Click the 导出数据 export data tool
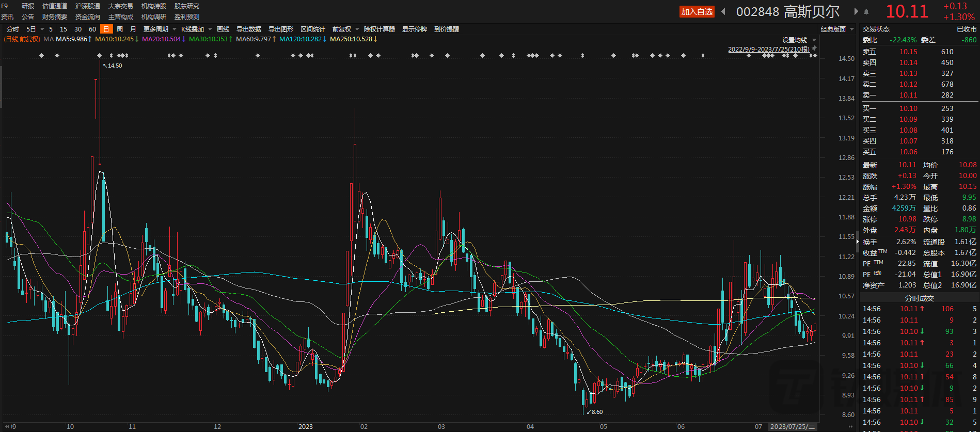The height and width of the screenshot is (432, 980). (x=249, y=29)
